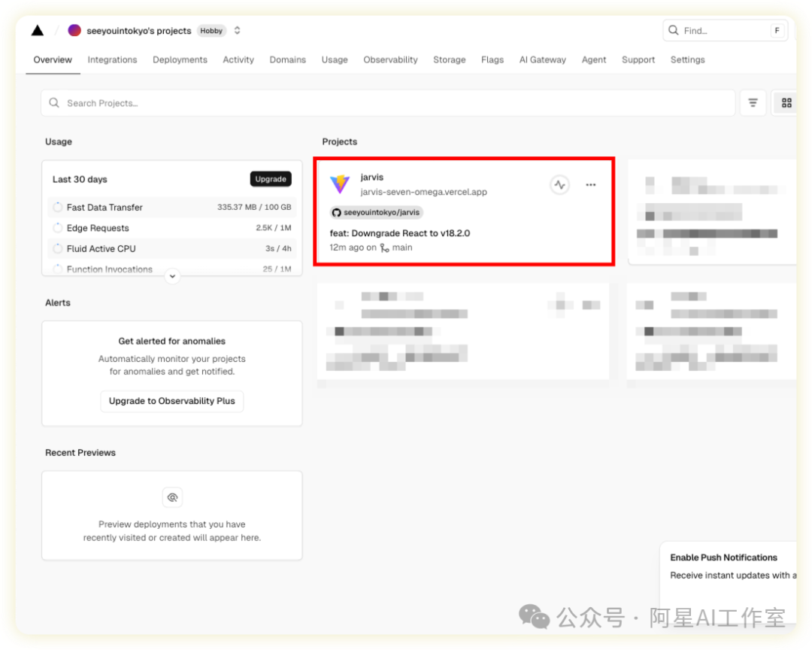Viewport: 812px width, 650px height.
Task: Go to the Support tab
Action: 638,59
